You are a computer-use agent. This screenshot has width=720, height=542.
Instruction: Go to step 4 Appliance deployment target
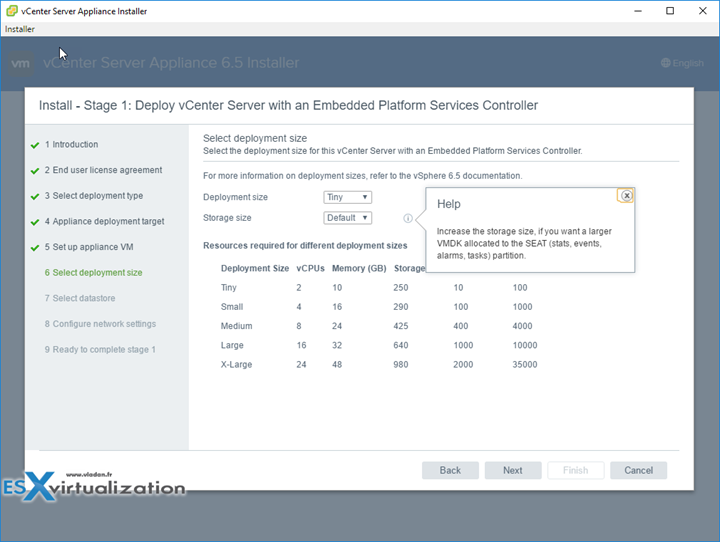[x=104, y=221]
